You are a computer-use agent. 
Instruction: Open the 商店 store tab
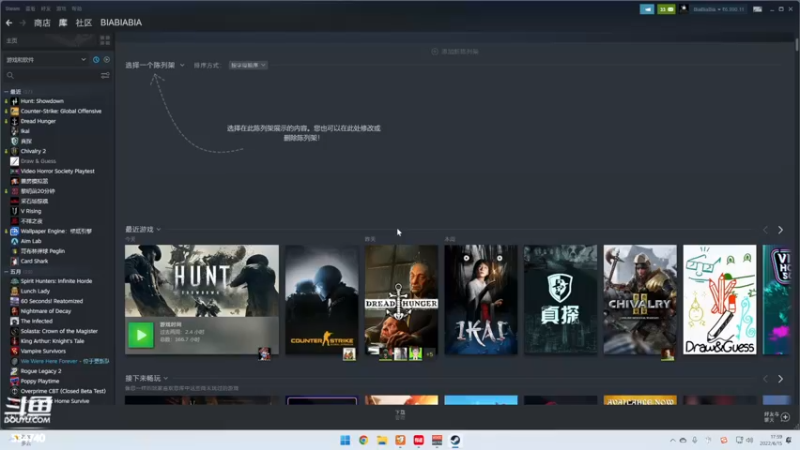coord(42,22)
